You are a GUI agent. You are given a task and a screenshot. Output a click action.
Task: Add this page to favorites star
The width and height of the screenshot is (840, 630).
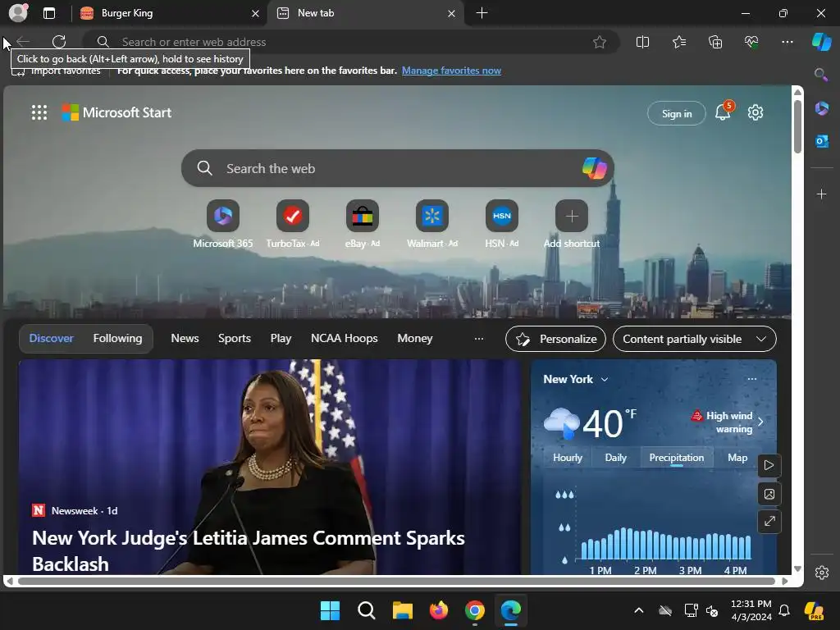(600, 42)
